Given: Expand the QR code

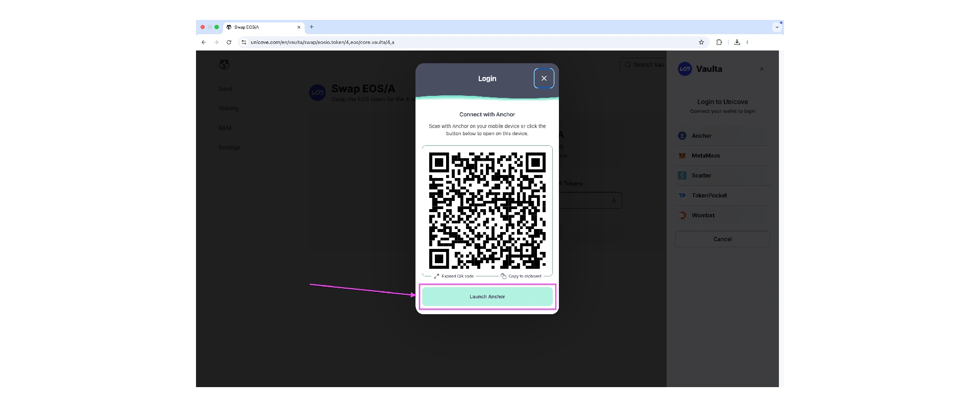Looking at the screenshot, I should pyautogui.click(x=454, y=276).
